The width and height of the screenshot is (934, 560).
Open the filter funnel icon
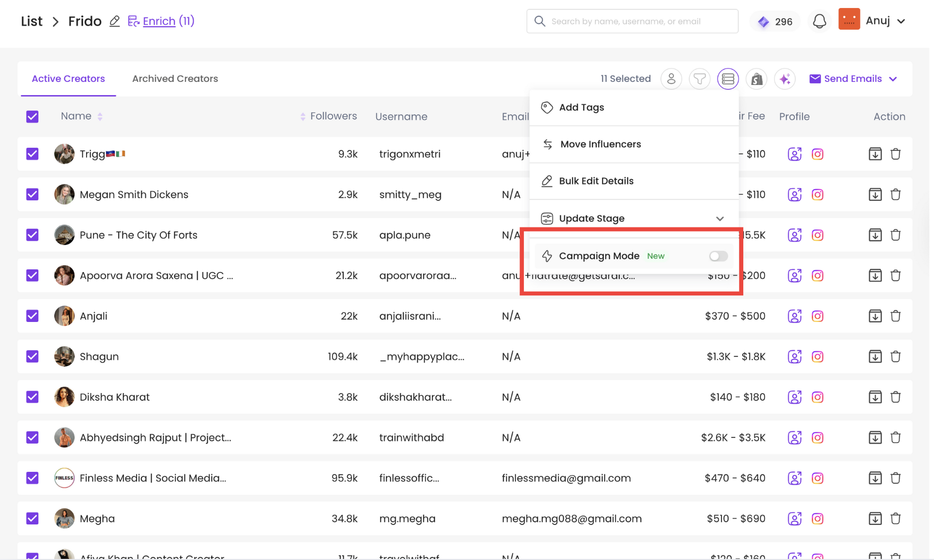tap(699, 79)
